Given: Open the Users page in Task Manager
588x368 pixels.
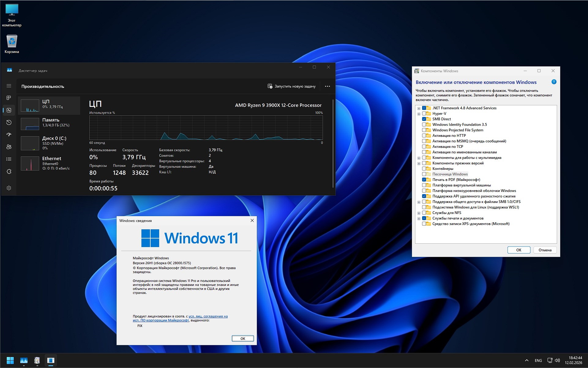Looking at the screenshot, I should (9, 147).
